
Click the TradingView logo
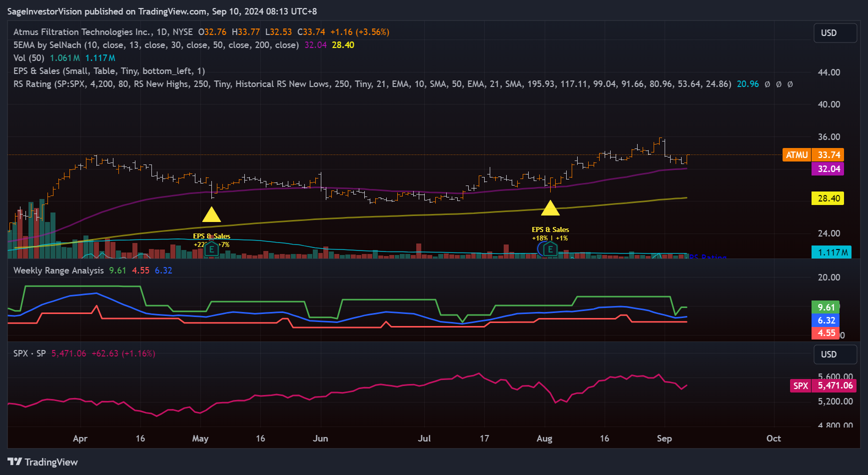click(42, 462)
